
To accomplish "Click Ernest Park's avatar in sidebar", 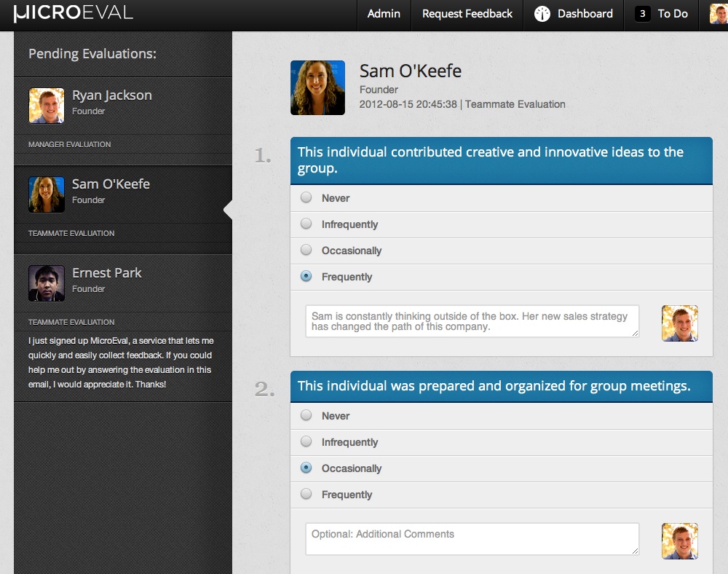I will 47,283.
